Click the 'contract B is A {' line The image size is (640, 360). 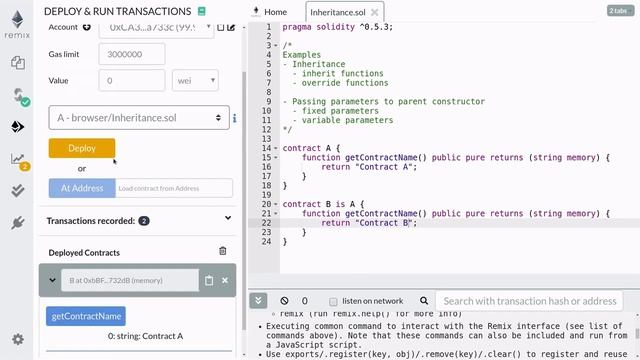(x=323, y=204)
